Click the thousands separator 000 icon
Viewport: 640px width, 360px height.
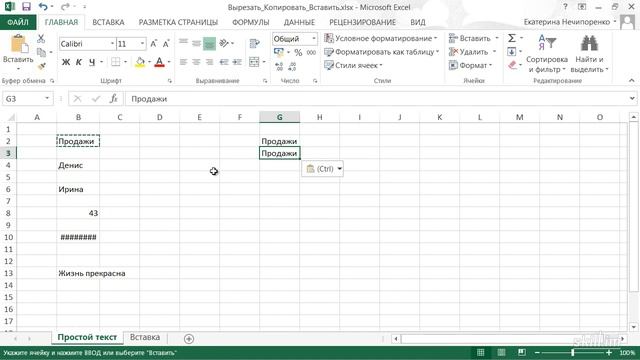tap(311, 53)
